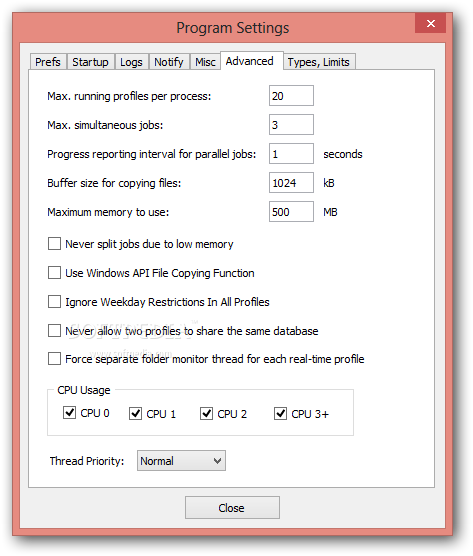Click the Program Settings title text

[233, 28]
